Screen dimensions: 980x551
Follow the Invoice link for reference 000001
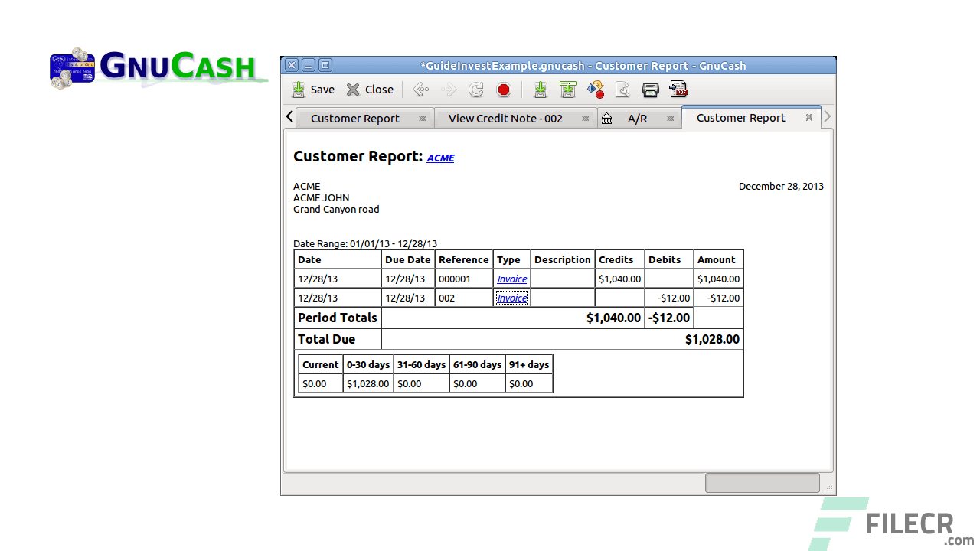(511, 279)
